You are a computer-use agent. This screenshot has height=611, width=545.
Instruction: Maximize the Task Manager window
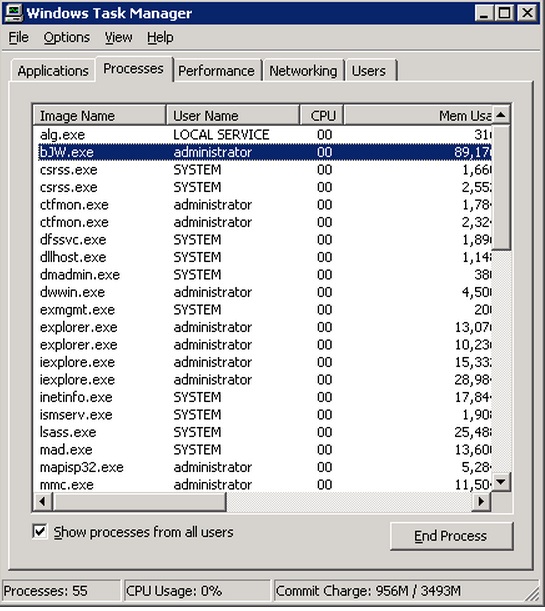[505, 14]
